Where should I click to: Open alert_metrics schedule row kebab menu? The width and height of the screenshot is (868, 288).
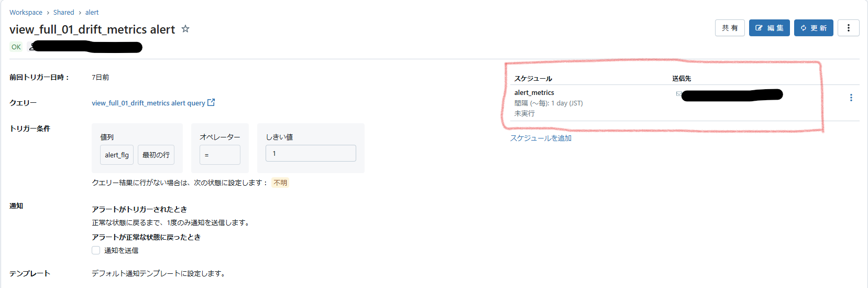coord(851,98)
